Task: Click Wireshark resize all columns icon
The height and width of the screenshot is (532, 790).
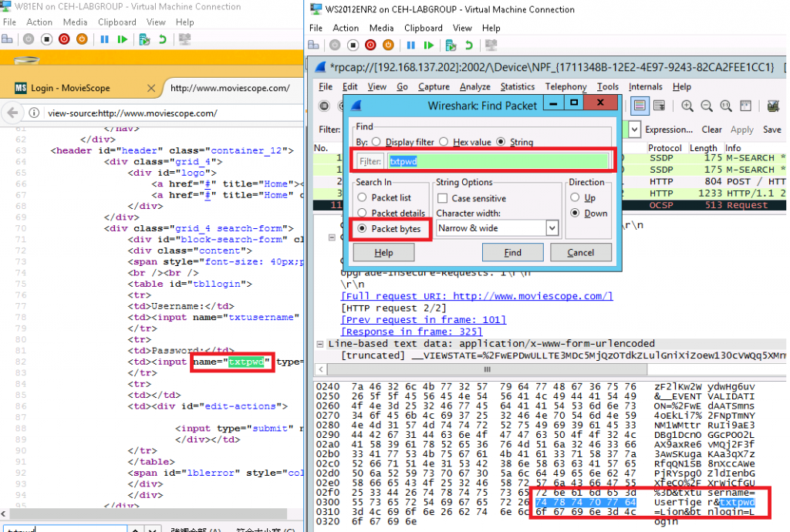Action: (746, 106)
